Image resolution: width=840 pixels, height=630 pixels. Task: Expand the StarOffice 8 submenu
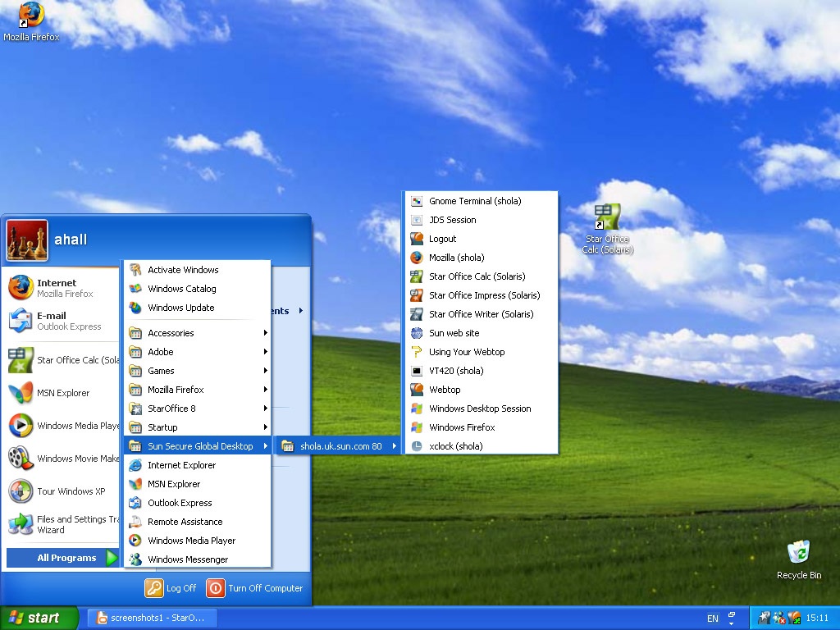[x=171, y=409]
